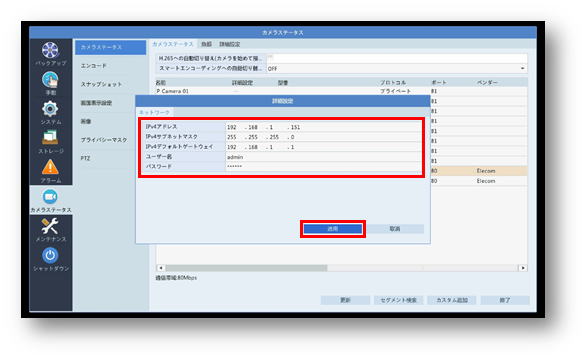Select Encode in the left menu
587x360 pixels.
94,66
